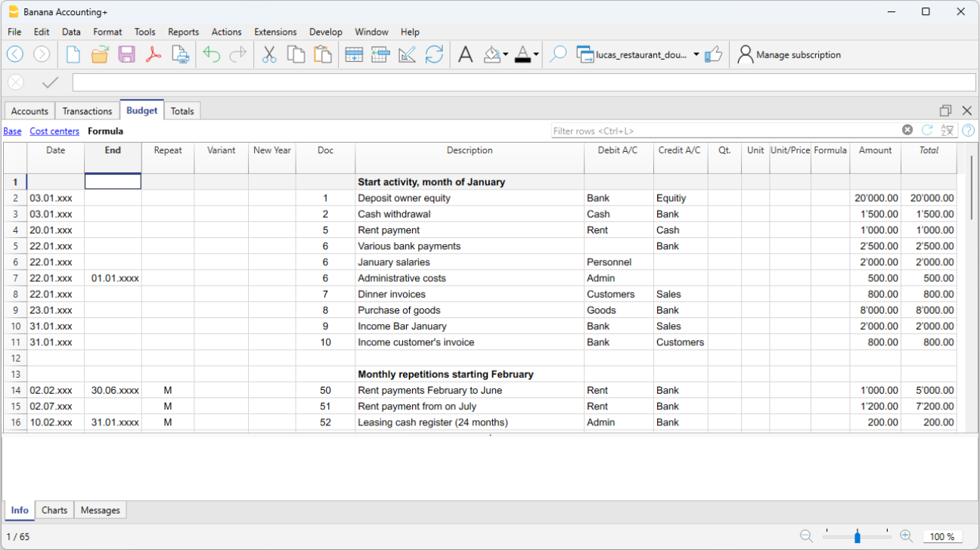Open the Charts tab in bottom panel

(x=54, y=510)
